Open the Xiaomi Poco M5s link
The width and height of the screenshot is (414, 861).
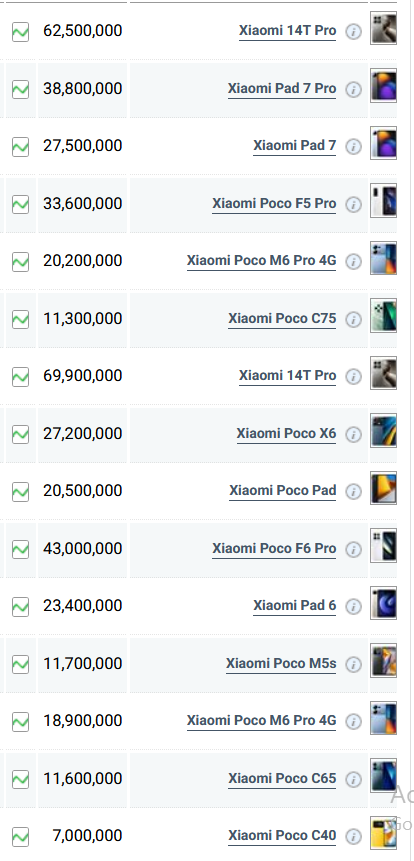pyautogui.click(x=281, y=663)
